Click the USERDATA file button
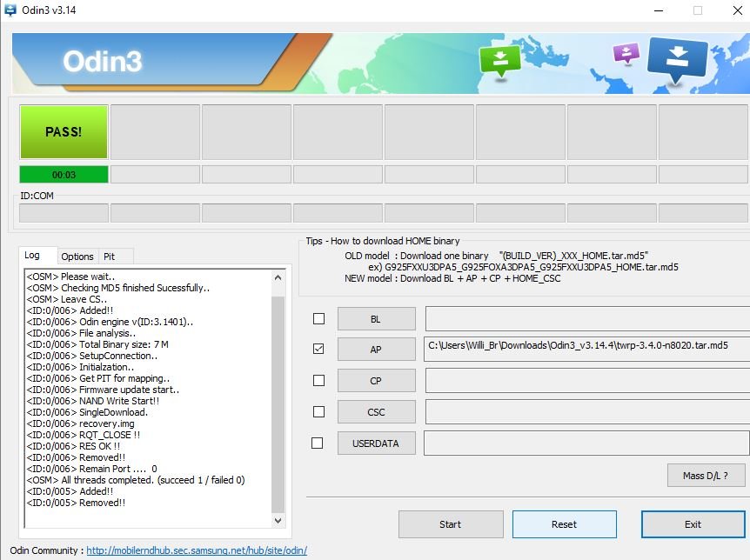This screenshot has width=750, height=560. 376,443
